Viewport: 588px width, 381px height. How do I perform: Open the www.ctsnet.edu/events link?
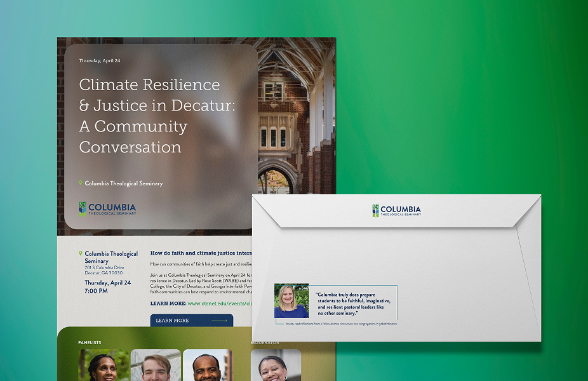(220, 304)
